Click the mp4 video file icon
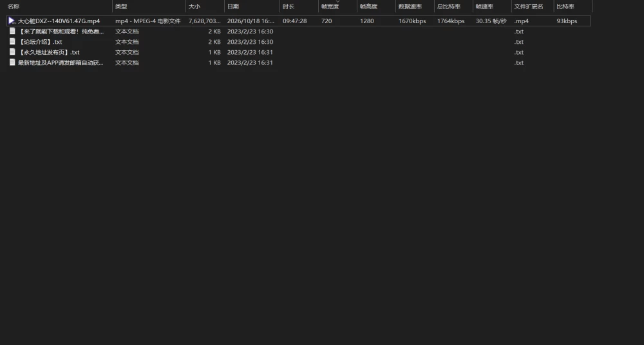This screenshot has height=345, width=644. pos(12,21)
